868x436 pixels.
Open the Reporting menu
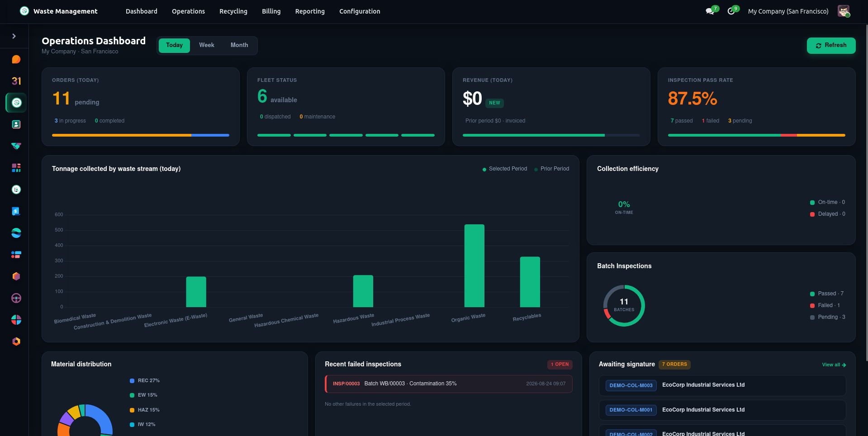[x=310, y=11]
